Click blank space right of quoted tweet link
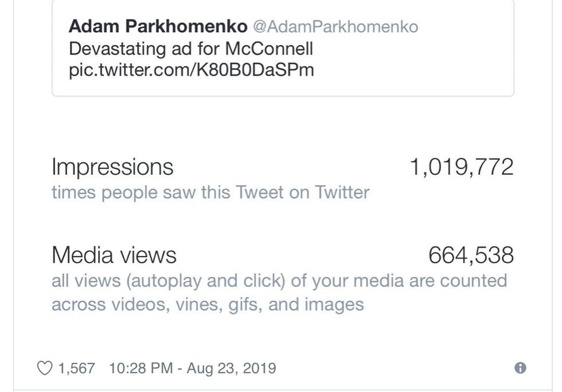The width and height of the screenshot is (562, 392). point(413,71)
